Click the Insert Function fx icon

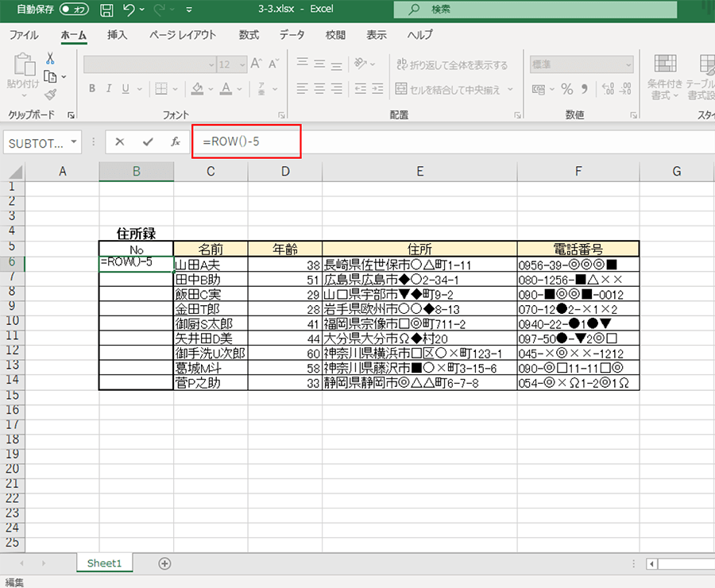coord(176,142)
